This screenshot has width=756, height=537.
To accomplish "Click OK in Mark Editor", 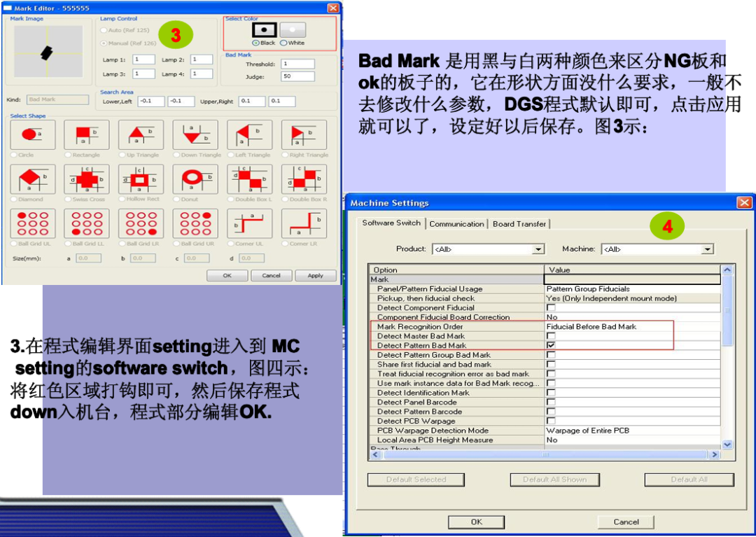I will (x=227, y=276).
